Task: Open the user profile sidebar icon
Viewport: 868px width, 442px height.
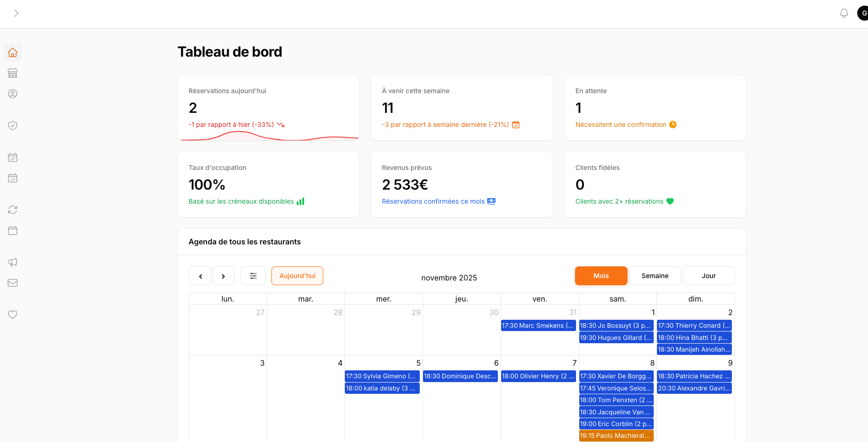Action: pyautogui.click(x=13, y=94)
